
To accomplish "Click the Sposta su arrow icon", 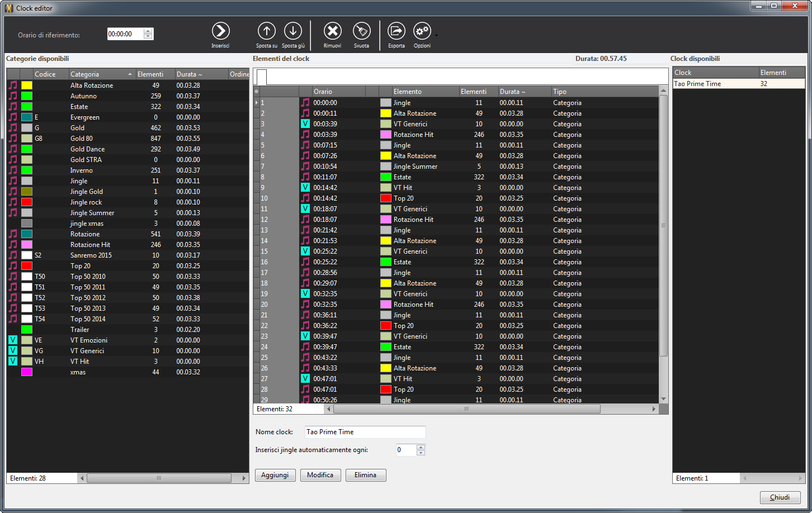I will pos(266,31).
